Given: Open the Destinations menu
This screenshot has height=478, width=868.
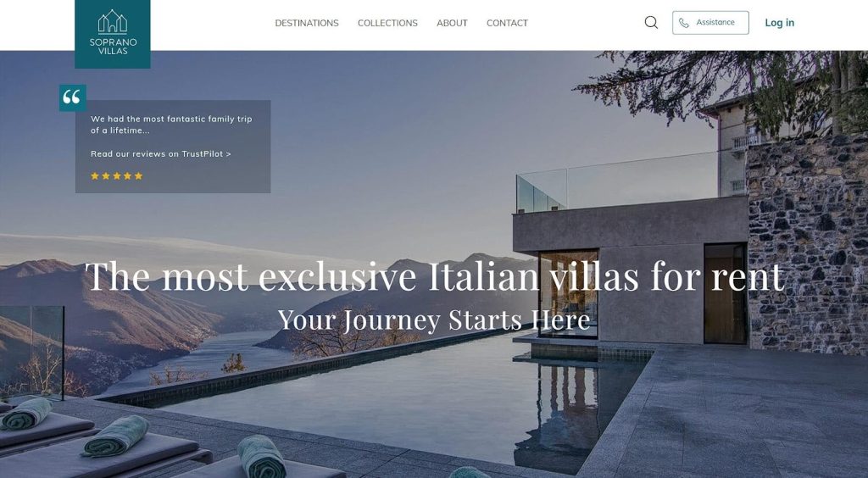Looking at the screenshot, I should pyautogui.click(x=307, y=23).
